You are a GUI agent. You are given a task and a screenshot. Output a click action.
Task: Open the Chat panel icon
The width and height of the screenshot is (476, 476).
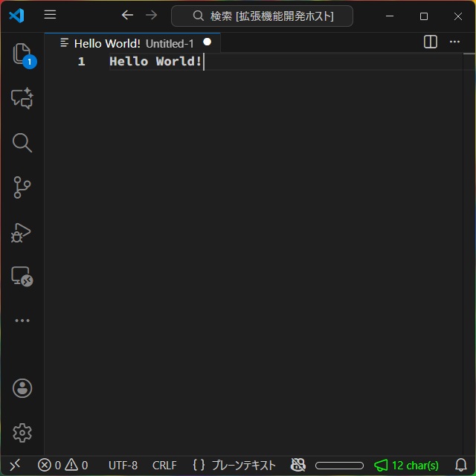pos(22,98)
